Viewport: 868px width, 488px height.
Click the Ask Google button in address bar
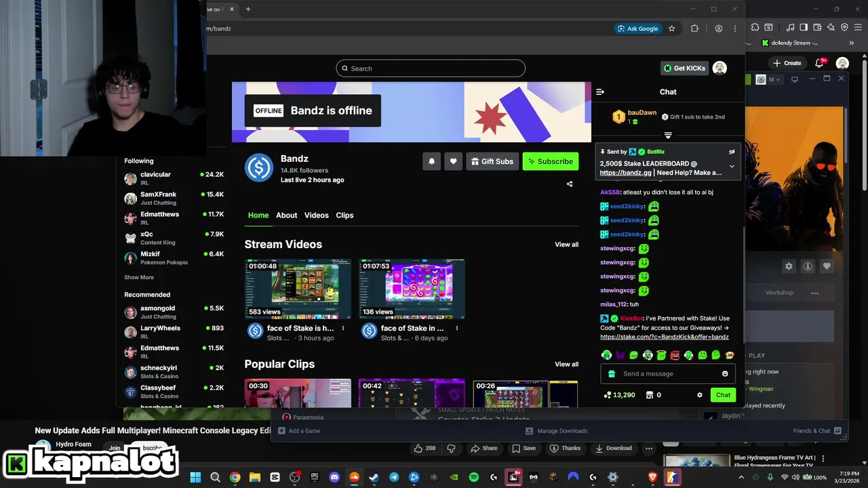coord(637,28)
